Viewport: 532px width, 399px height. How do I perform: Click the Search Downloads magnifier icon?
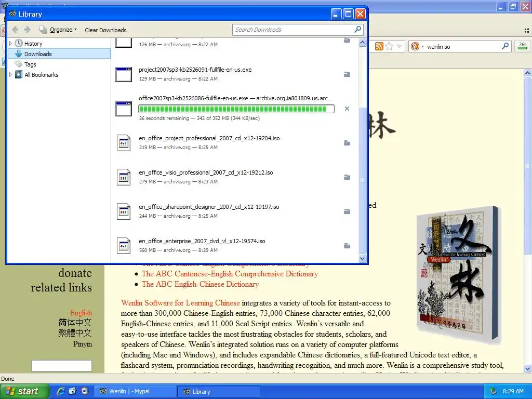[357, 30]
